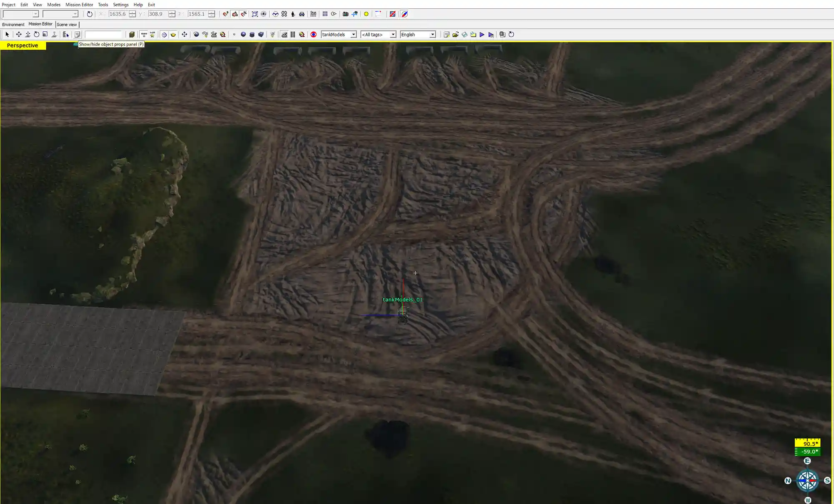Click the yellow 90.5 heading indicator
This screenshot has height=504, width=834.
[807, 444]
